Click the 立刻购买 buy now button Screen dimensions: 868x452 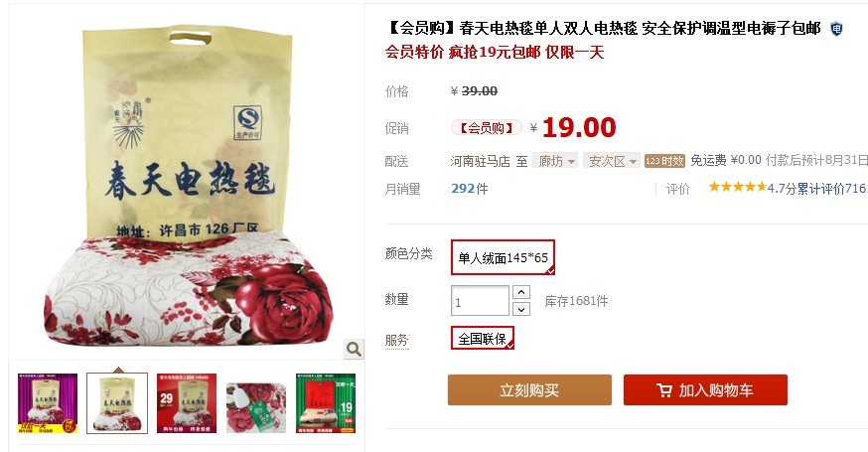coord(529,390)
